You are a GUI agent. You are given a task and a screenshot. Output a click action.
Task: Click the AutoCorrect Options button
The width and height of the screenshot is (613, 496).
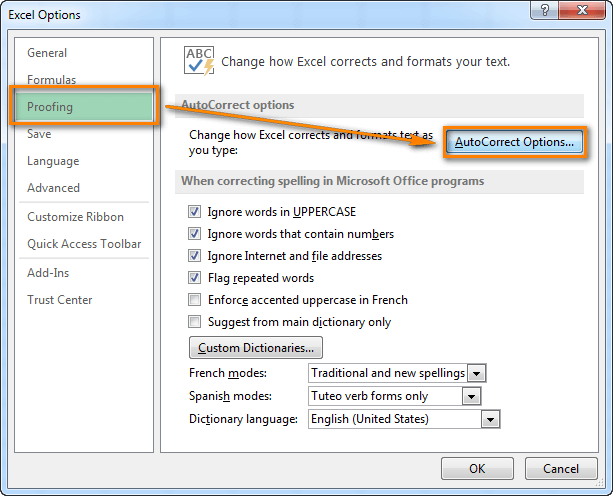pyautogui.click(x=514, y=143)
